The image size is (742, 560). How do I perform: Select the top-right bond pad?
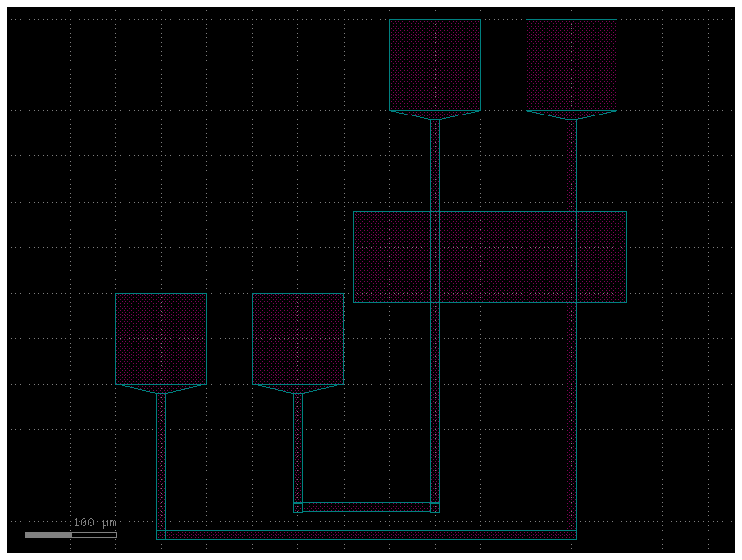coord(572,64)
